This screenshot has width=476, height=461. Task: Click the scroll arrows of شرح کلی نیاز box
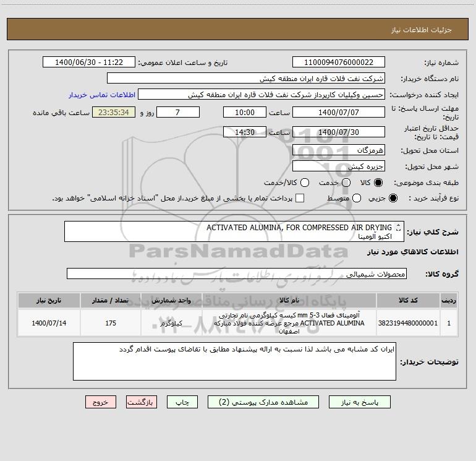[398, 228]
